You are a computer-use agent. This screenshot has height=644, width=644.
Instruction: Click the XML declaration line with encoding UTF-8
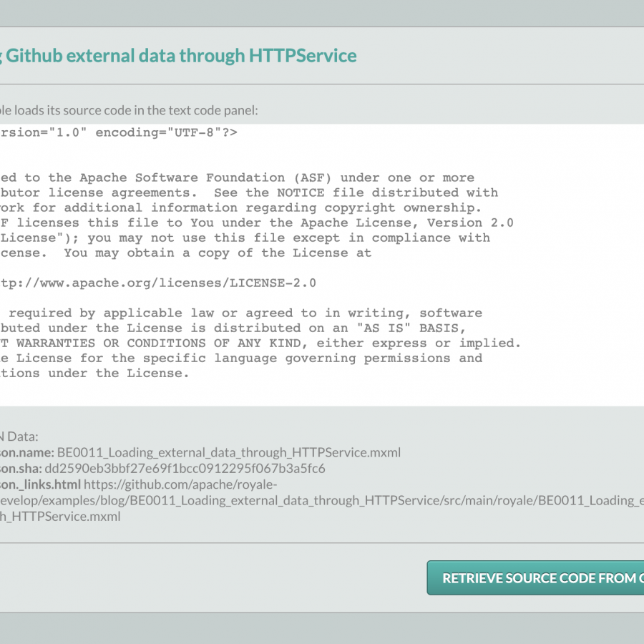119,132
